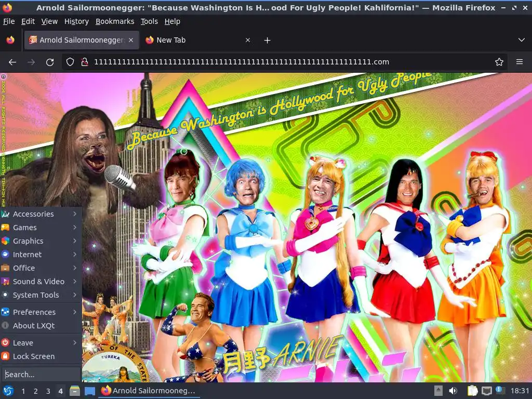Expand the Accessories submenu
This screenshot has height=399, width=532.
click(x=41, y=214)
